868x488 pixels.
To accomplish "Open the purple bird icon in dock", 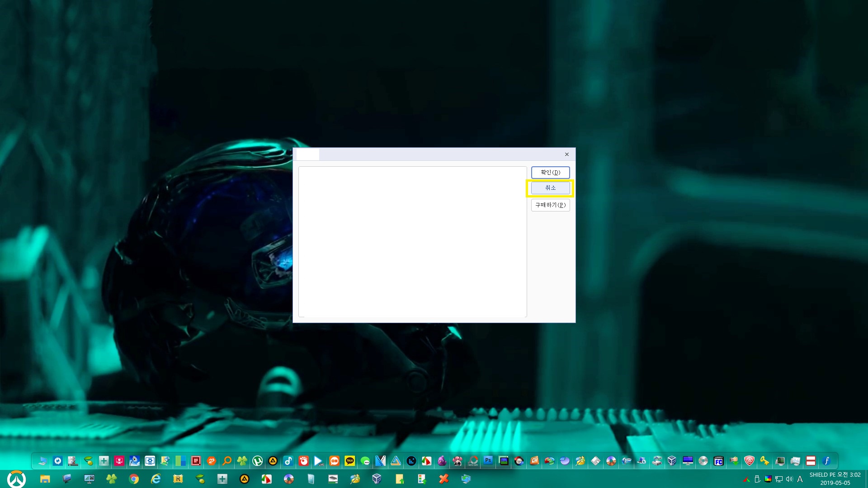I will click(x=442, y=461).
